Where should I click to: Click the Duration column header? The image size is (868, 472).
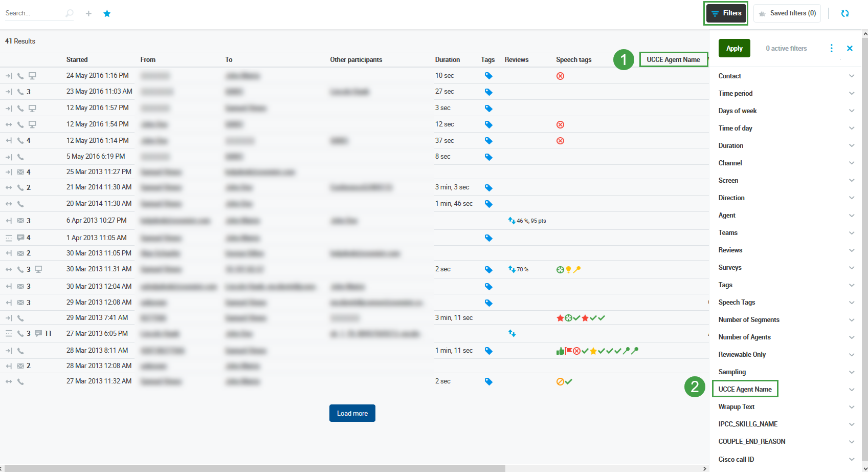coord(447,59)
